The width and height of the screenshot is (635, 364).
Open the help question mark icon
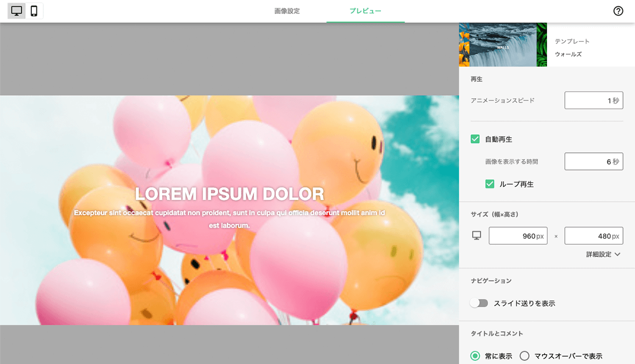(x=618, y=11)
